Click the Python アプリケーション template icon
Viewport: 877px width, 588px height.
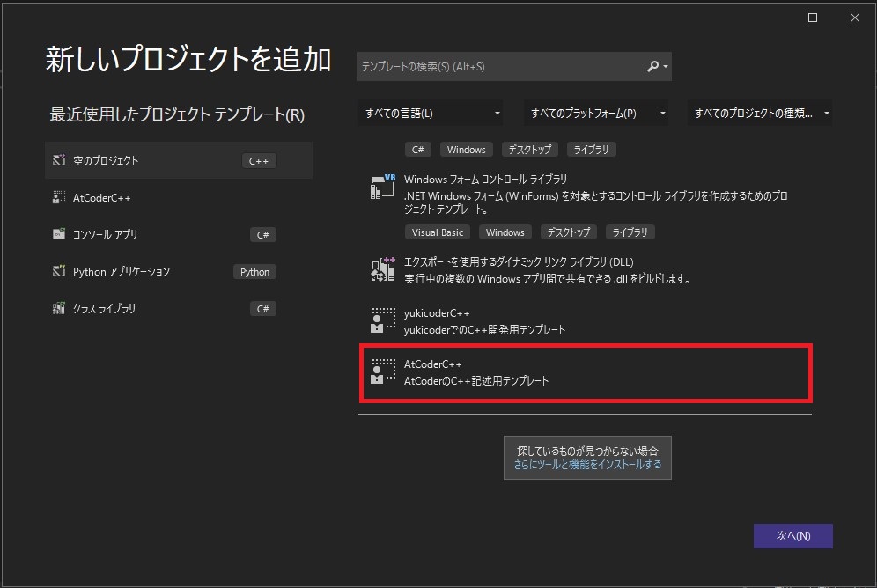(59, 271)
